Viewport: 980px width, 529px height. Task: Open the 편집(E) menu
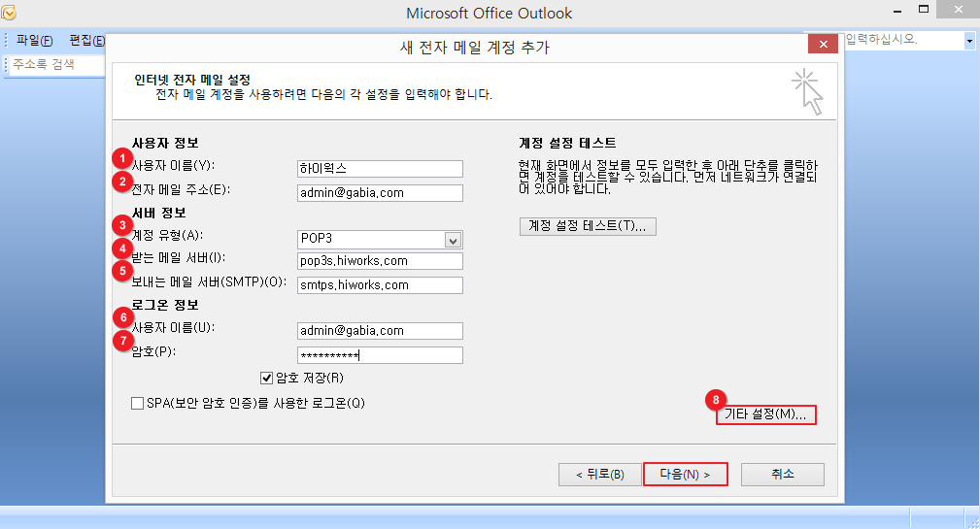(x=86, y=41)
